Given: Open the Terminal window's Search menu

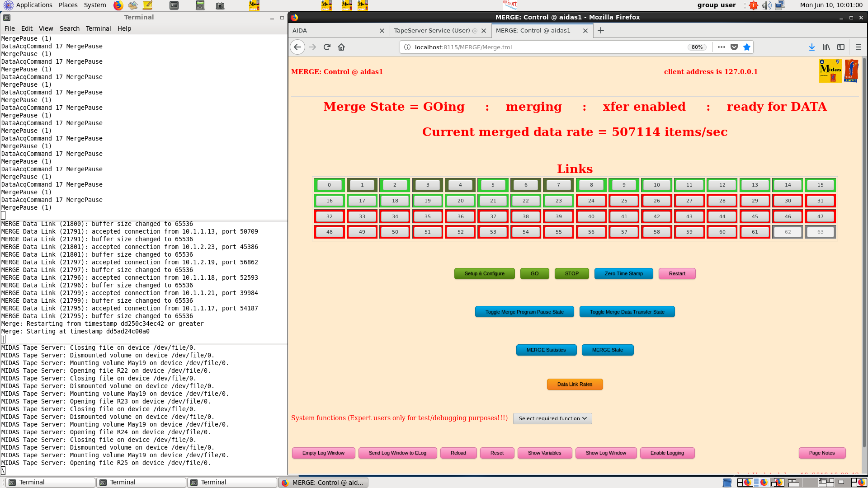Looking at the screenshot, I should pyautogui.click(x=69, y=28).
